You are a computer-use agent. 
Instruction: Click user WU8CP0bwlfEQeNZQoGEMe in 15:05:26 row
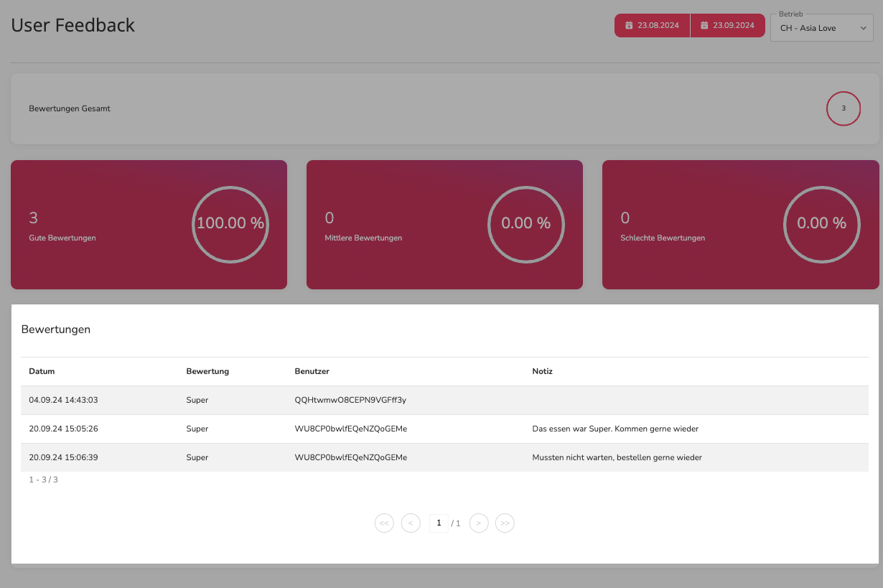[350, 429]
